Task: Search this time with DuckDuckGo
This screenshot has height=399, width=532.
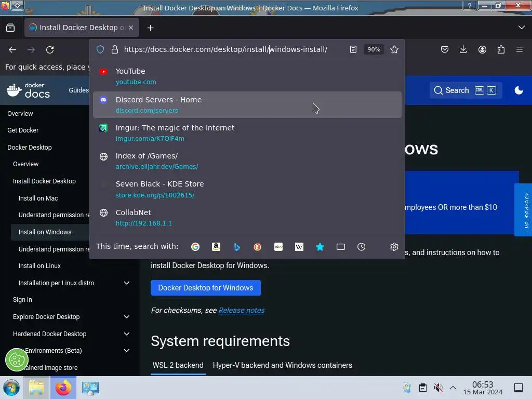Action: click(258, 247)
